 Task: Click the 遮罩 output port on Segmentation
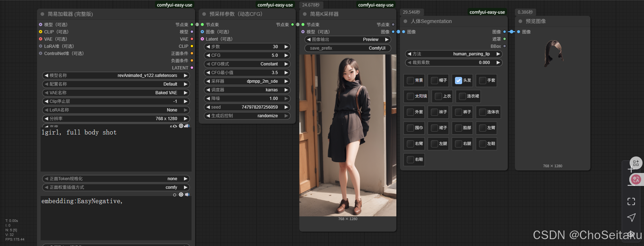click(x=505, y=39)
